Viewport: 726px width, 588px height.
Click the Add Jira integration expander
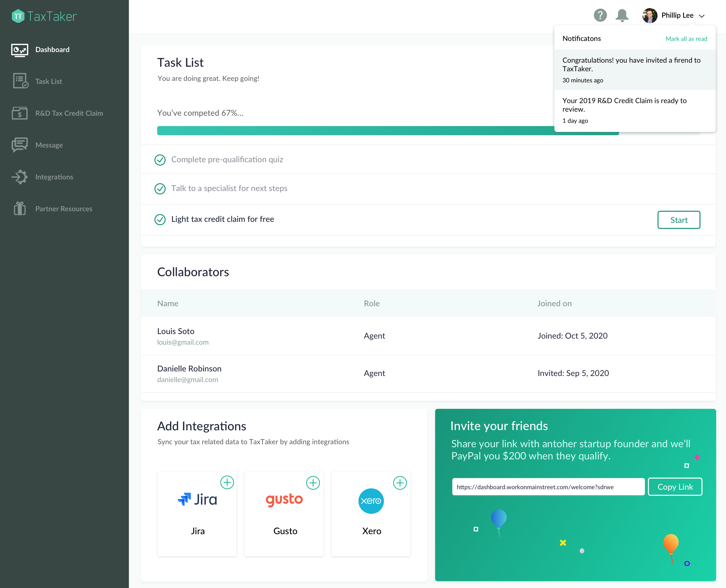[227, 482]
